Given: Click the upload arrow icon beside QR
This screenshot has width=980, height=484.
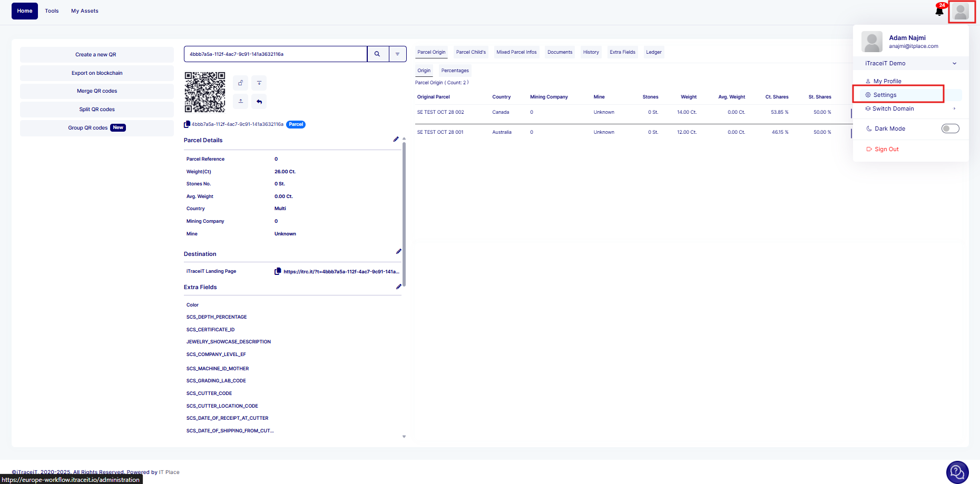Looking at the screenshot, I should pyautogui.click(x=241, y=101).
